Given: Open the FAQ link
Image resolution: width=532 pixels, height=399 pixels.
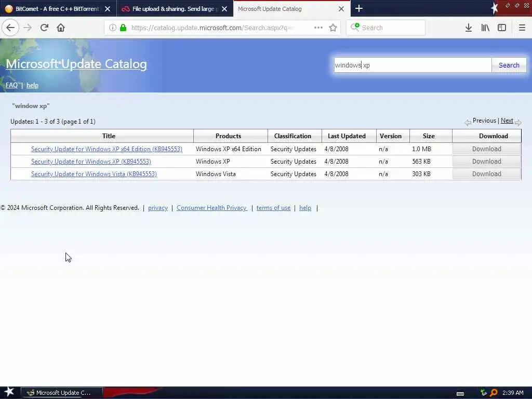Looking at the screenshot, I should pyautogui.click(x=11, y=85).
